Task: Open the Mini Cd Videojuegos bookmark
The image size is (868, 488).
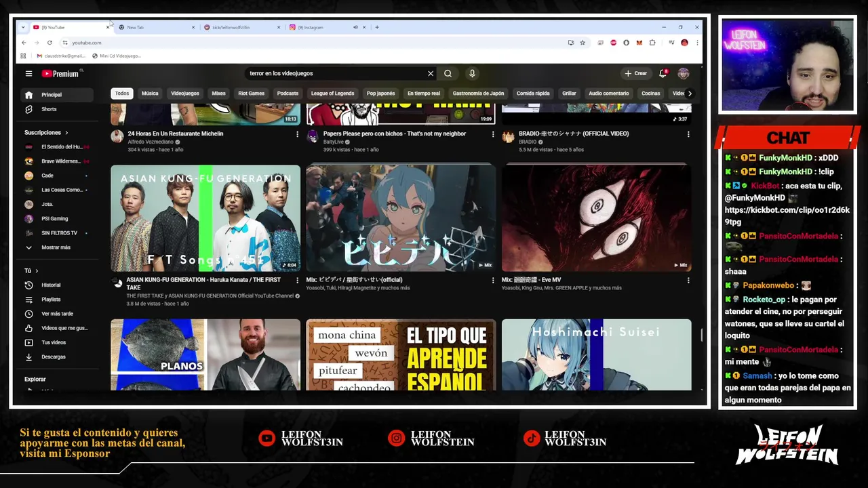Action: coord(117,56)
